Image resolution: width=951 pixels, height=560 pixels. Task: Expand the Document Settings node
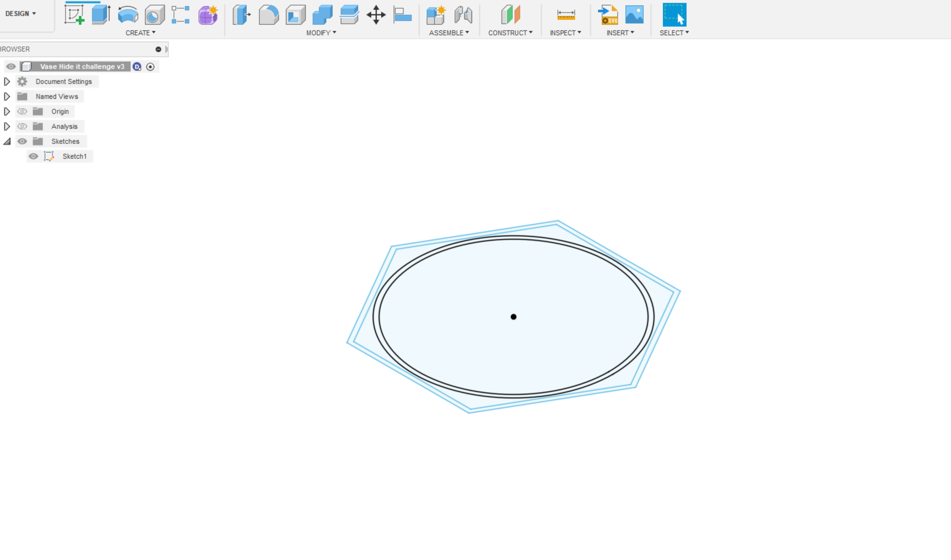[x=7, y=81]
